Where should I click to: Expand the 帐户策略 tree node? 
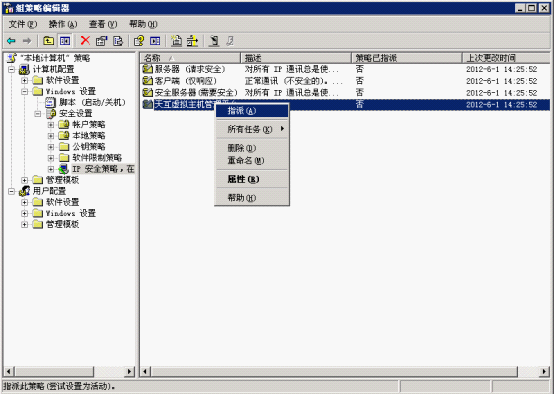(51, 125)
